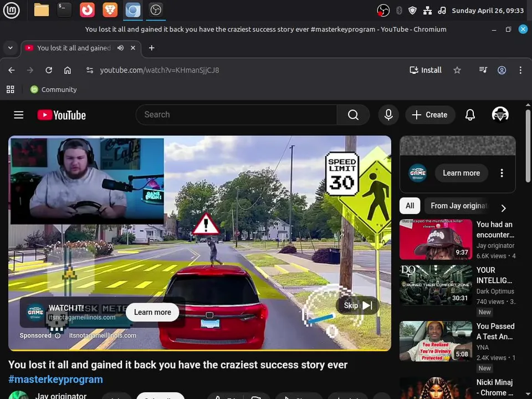Launch Brave browser from panel
This screenshot has height=399, width=532.
coord(110,10)
